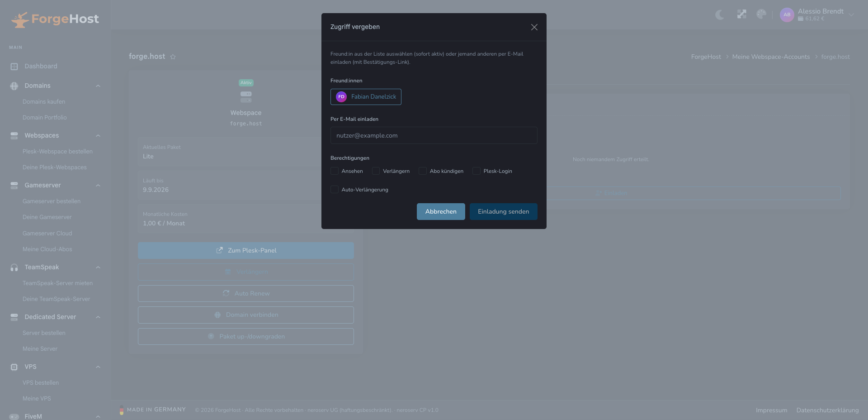The height and width of the screenshot is (420, 868).
Task: Click the German flag icon in footer
Action: pos(122,410)
